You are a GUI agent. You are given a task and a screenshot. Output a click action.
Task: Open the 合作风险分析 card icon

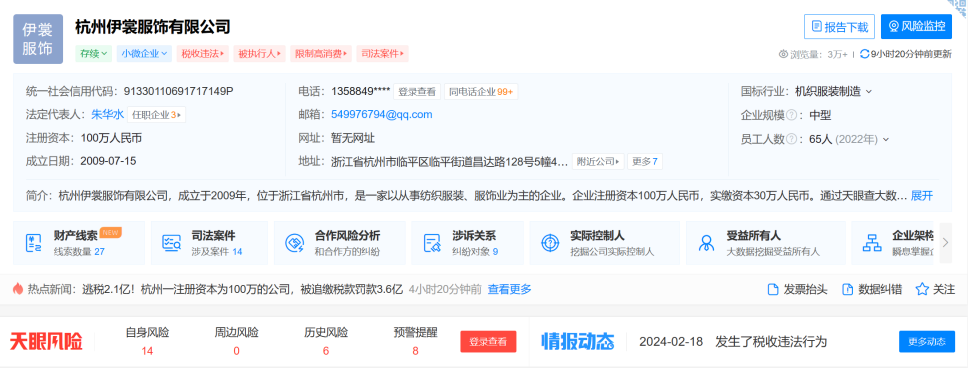294,243
